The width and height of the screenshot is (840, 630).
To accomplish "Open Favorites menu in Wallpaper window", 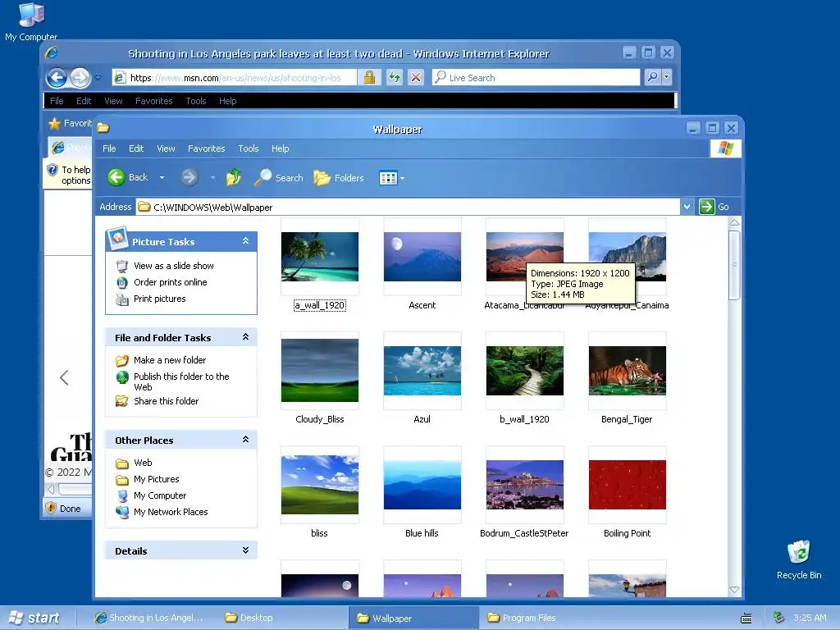I will point(206,148).
